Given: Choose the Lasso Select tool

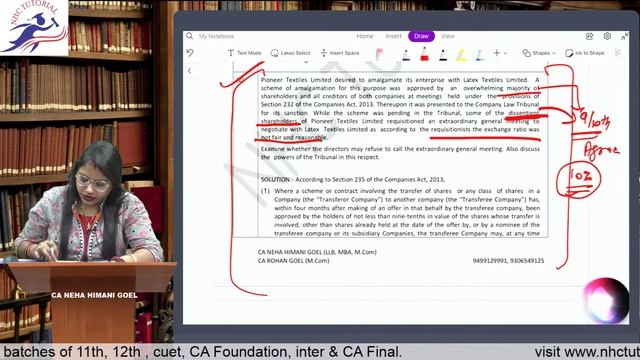Looking at the screenshot, I should pos(290,53).
